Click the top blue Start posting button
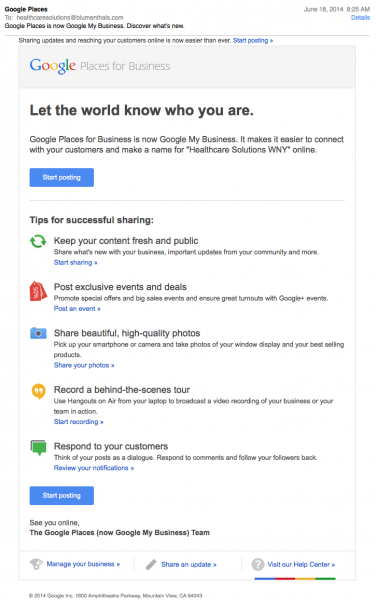Image resolution: width=376 pixels, height=600 pixels. coord(62,178)
